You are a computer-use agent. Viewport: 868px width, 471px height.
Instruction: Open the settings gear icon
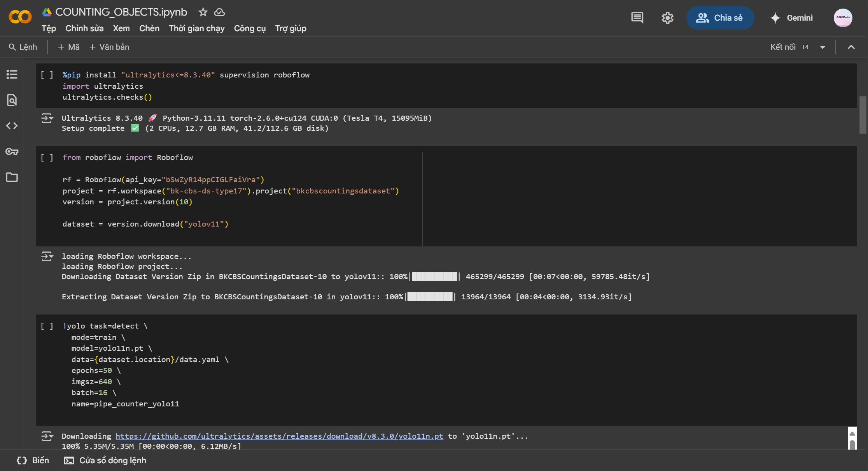[x=667, y=18]
